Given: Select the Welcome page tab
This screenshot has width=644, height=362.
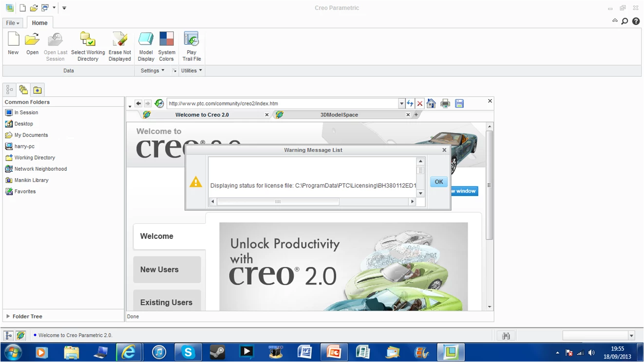Looking at the screenshot, I should click(x=169, y=236).
